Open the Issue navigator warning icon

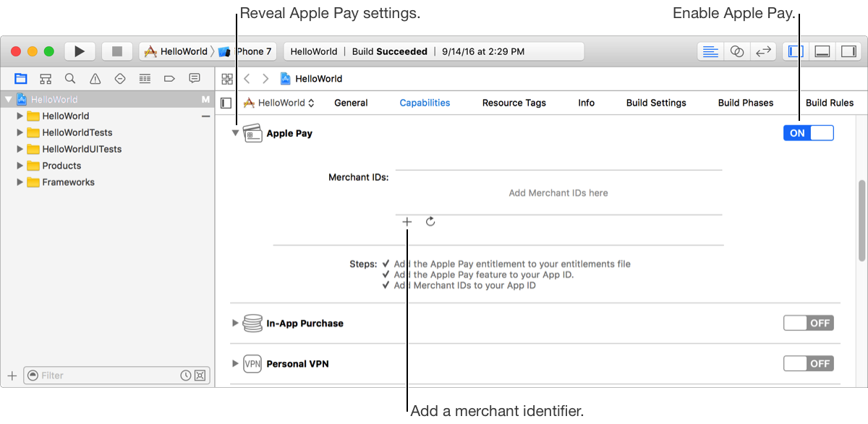point(95,78)
